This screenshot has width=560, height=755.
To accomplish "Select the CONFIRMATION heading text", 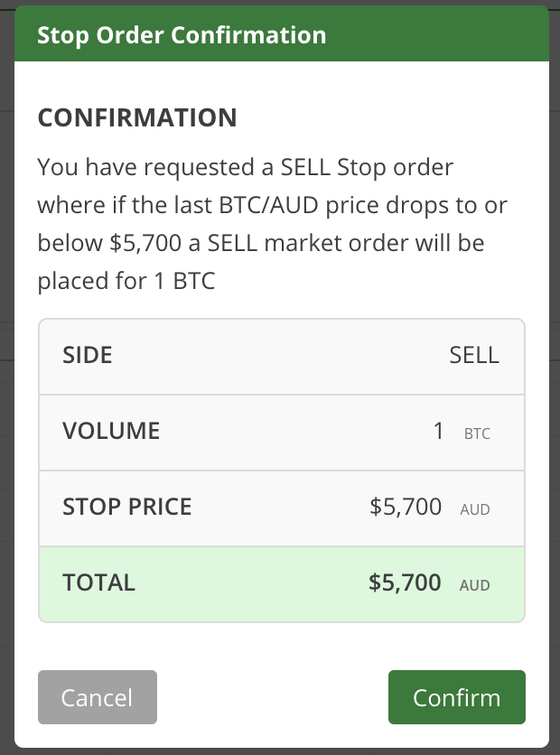I will click(x=137, y=117).
